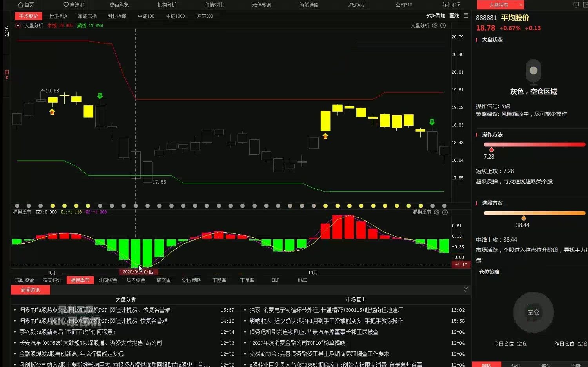The width and height of the screenshot is (588, 367).
Task: Open the 智能选股 menu
Action: click(x=309, y=5)
